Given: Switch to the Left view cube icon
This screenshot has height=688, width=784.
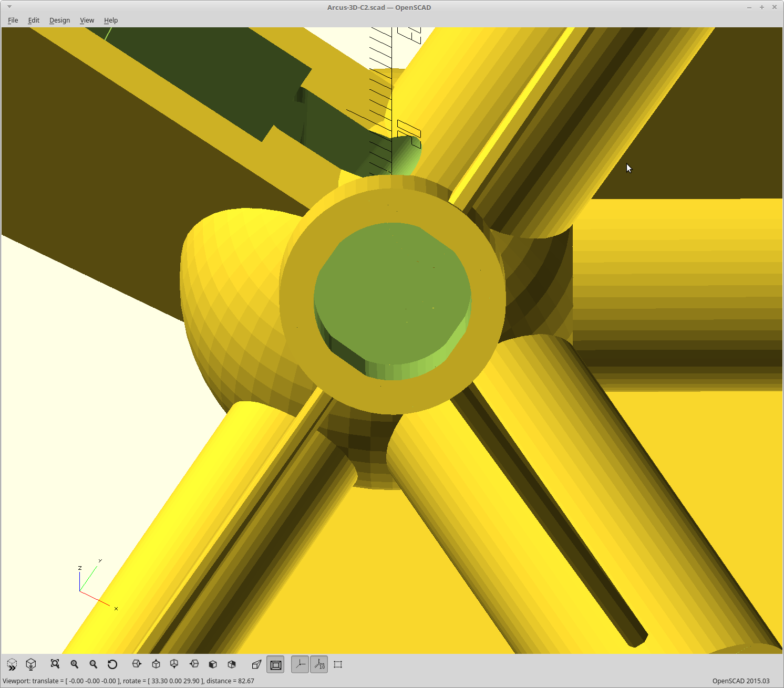Looking at the screenshot, I should coord(194,664).
